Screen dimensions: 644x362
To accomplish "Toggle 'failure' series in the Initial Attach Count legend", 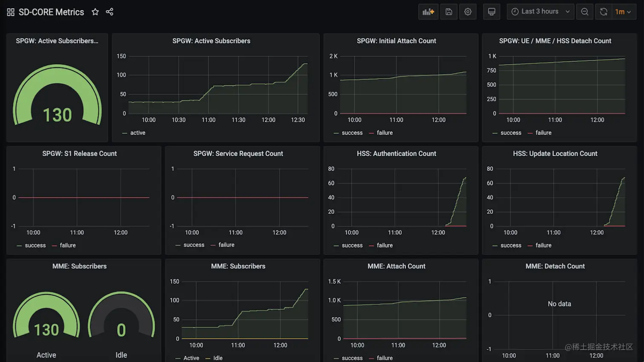I will tap(385, 133).
